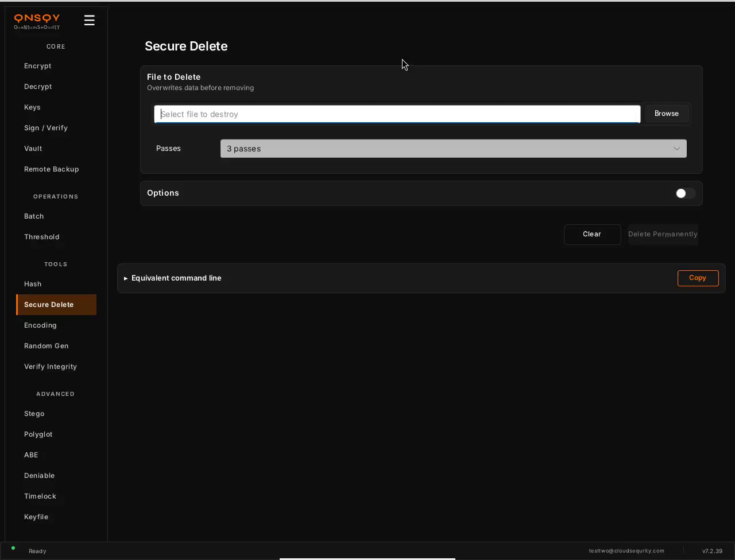735x560 pixels.
Task: Open Stego advanced feature
Action: click(56, 414)
